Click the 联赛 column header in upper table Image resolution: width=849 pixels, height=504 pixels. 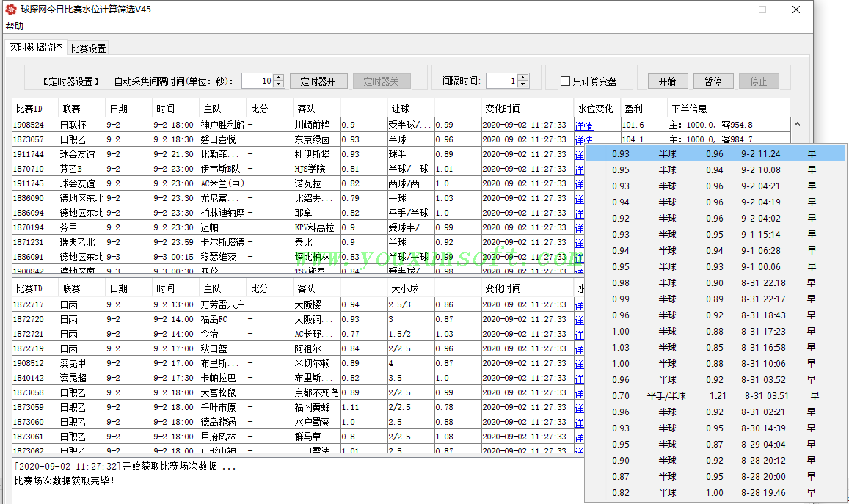(x=81, y=109)
